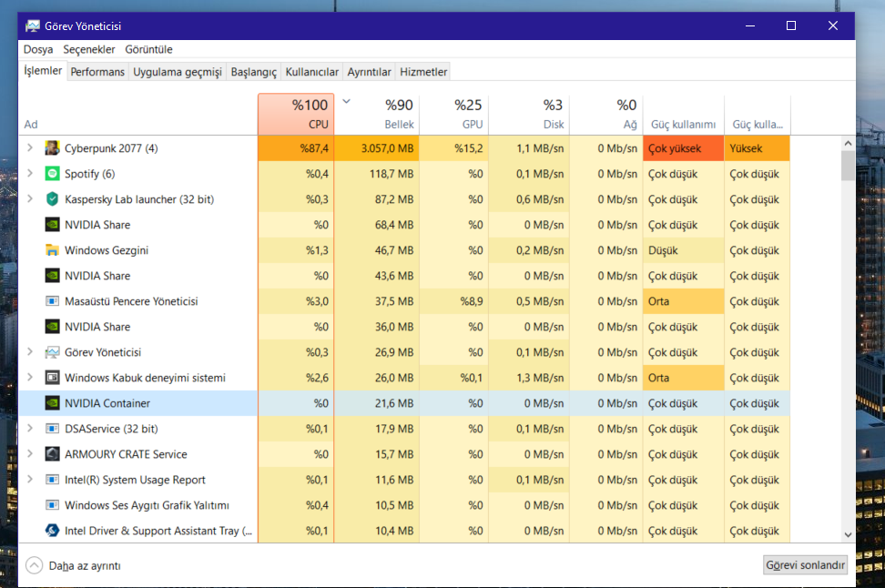
Task: Open the Seçenekler menu
Action: pos(89,49)
